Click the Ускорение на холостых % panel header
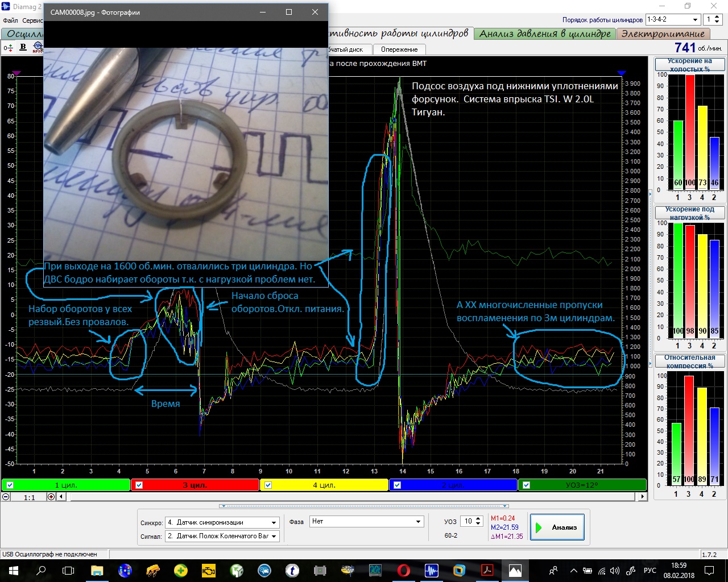Screen dimensions: 728x582 (690, 64)
